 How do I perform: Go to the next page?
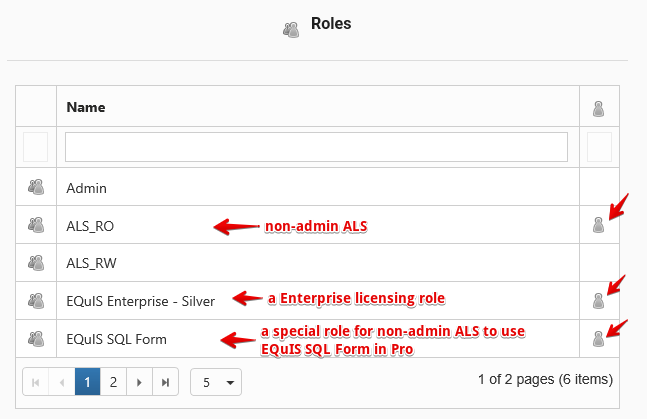(x=139, y=382)
